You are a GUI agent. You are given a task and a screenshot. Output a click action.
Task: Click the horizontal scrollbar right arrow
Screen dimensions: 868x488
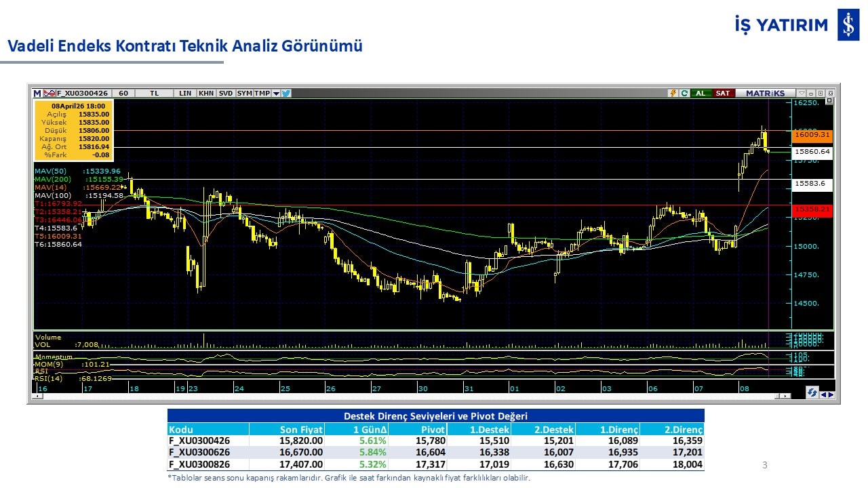click(x=786, y=396)
